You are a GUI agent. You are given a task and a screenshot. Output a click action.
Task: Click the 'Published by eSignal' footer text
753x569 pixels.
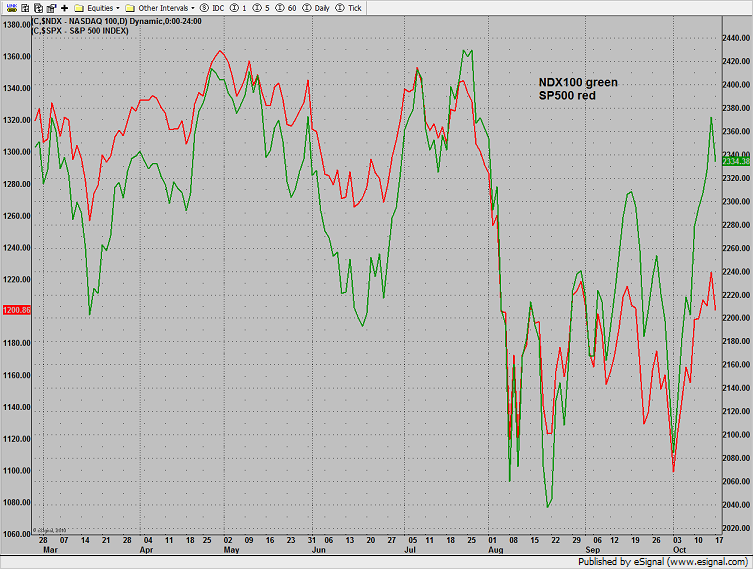tap(663, 562)
